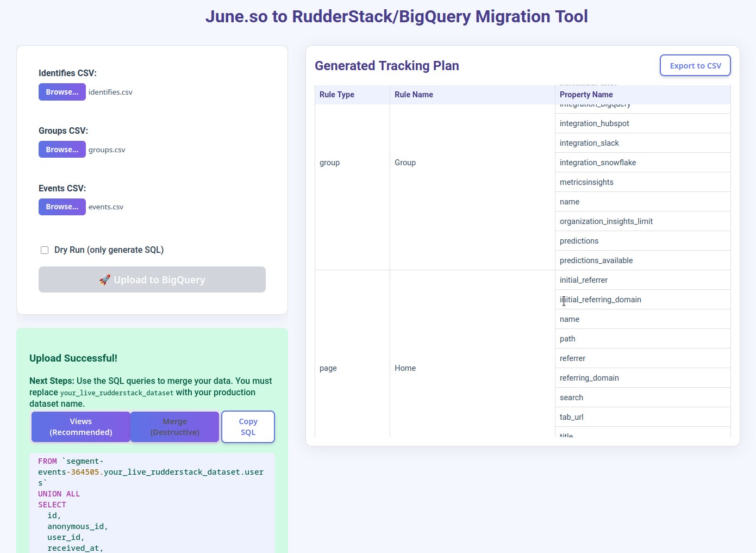Click Browse for Identifies CSV
Image resolution: width=756 pixels, height=553 pixels.
point(62,92)
